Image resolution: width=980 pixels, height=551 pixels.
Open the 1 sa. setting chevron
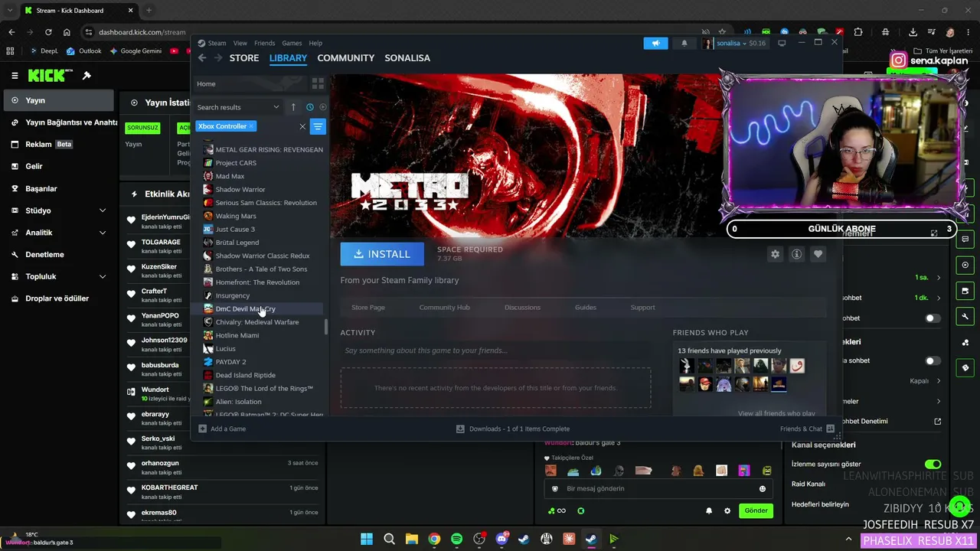coord(939,277)
